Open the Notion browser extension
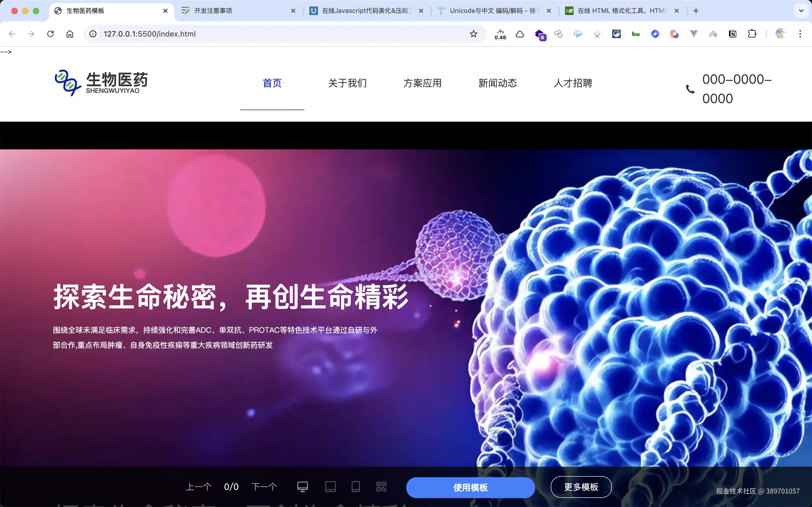Screen dimensions: 812x507 (732, 34)
